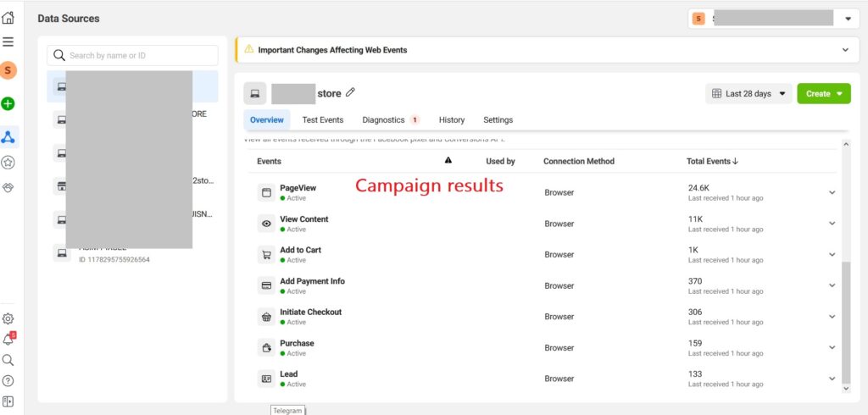The image size is (868, 415).
Task: Switch to the Test Events tab
Action: pyautogui.click(x=322, y=120)
